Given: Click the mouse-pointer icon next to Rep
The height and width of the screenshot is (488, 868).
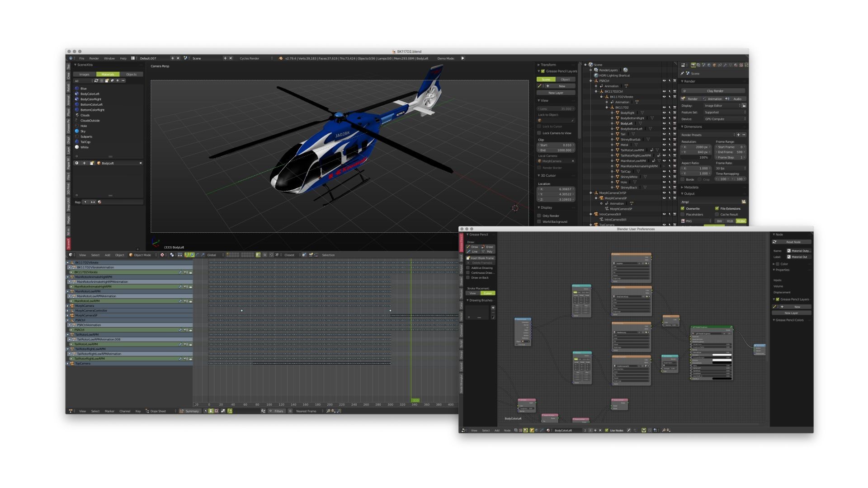Looking at the screenshot, I should click(85, 202).
